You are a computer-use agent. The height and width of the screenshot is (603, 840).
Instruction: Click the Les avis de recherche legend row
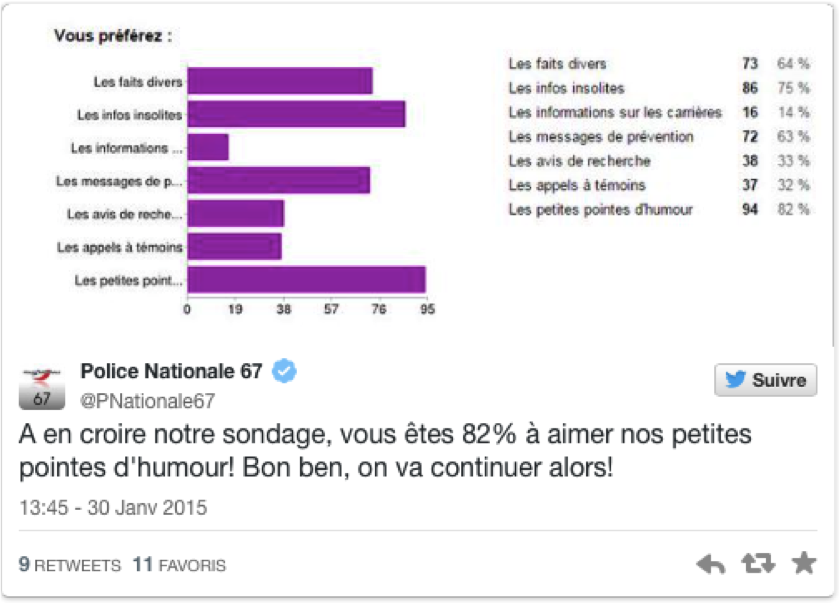[659, 161]
